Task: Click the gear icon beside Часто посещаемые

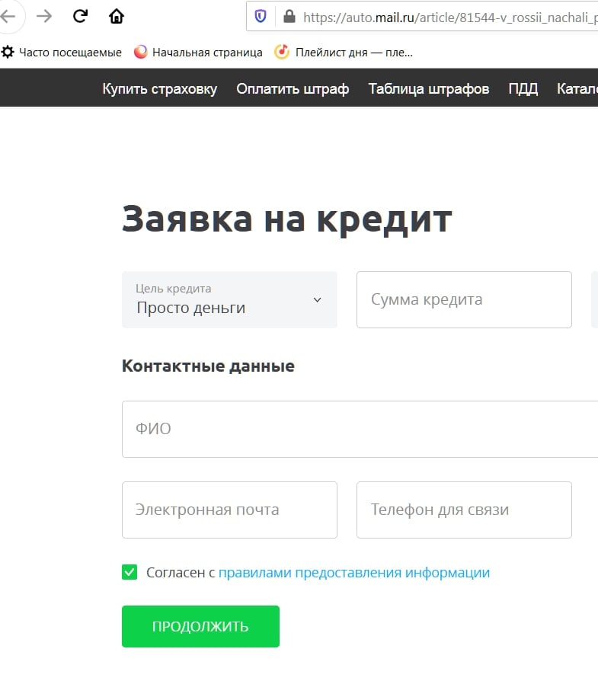Action: click(8, 53)
